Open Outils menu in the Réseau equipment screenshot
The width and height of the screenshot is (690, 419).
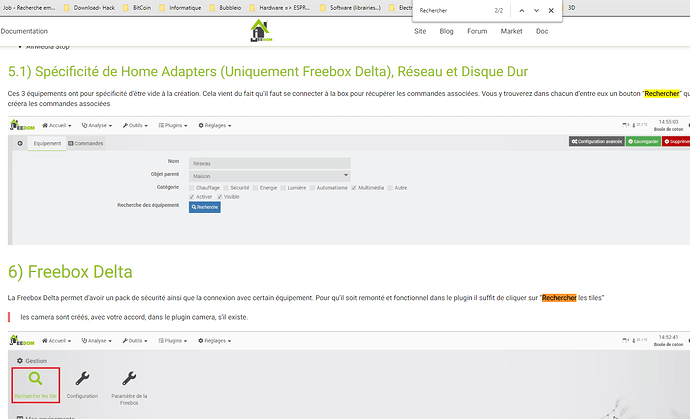pyautogui.click(x=135, y=125)
